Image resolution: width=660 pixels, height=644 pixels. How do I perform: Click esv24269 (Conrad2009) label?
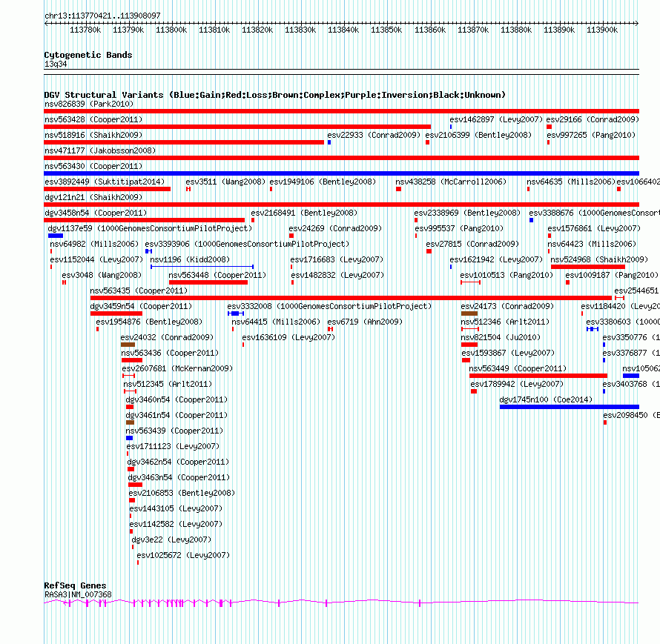tap(335, 228)
